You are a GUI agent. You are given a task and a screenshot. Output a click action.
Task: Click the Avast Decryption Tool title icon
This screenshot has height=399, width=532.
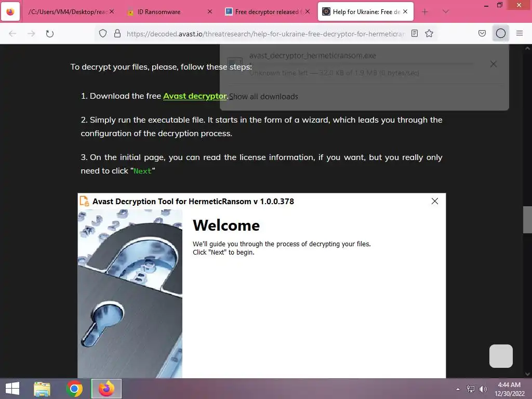coord(85,201)
